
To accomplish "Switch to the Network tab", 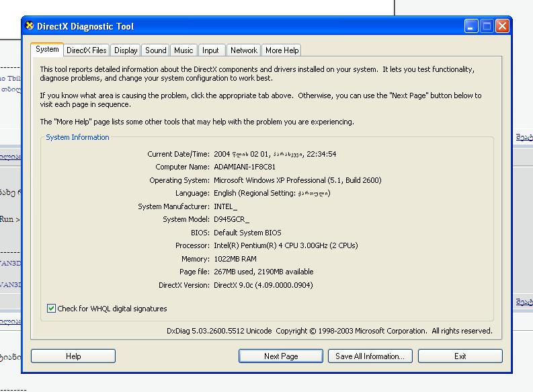I will click(244, 50).
